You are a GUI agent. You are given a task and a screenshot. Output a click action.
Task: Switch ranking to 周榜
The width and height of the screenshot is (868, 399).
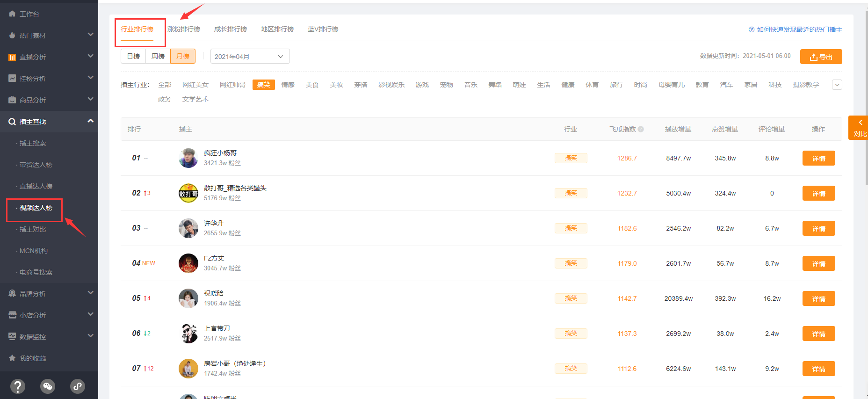click(x=158, y=56)
